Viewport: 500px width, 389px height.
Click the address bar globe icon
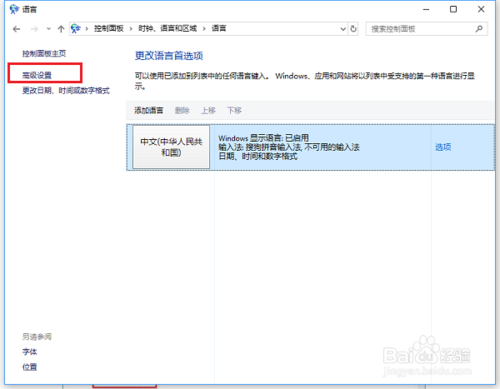coord(76,29)
